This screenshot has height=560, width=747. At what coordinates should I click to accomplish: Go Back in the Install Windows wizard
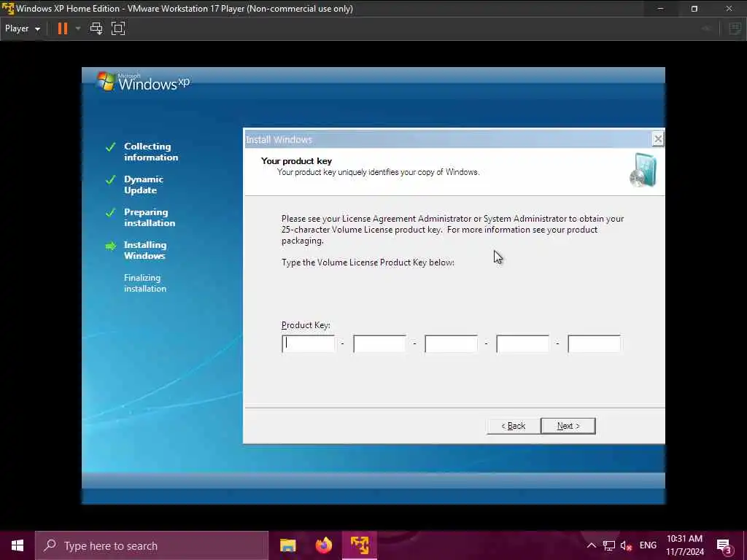click(513, 426)
